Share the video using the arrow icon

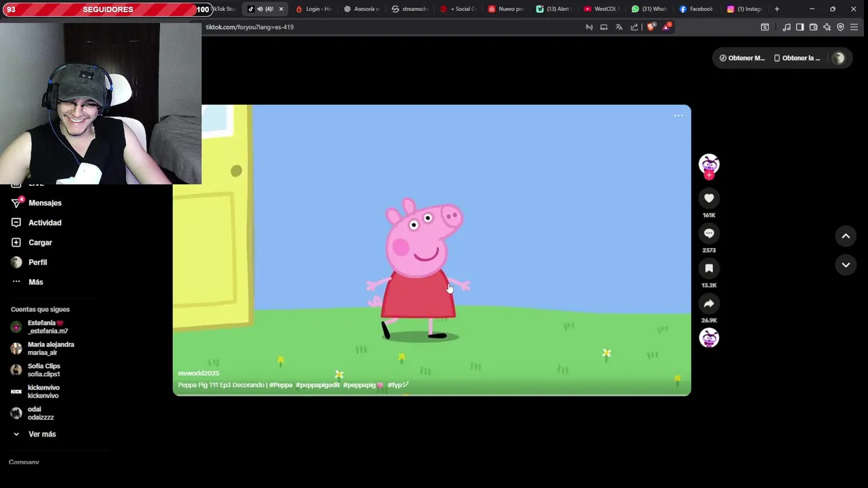[709, 304]
